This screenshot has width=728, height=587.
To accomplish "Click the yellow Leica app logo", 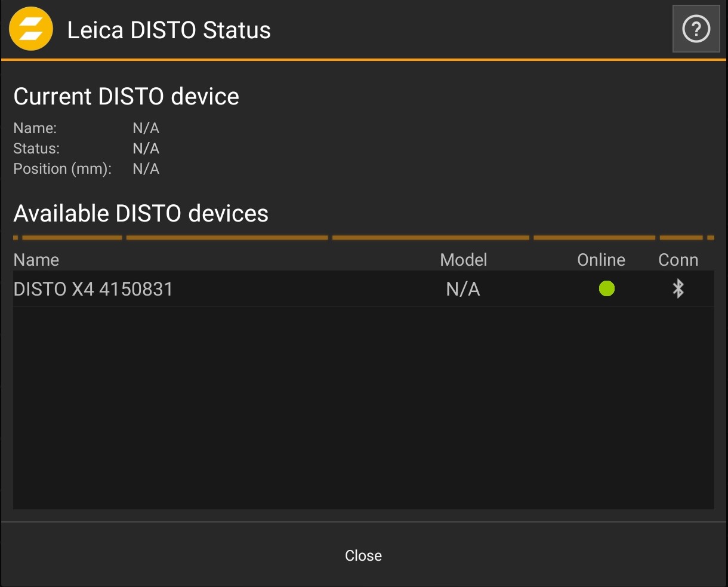I will [x=31, y=29].
